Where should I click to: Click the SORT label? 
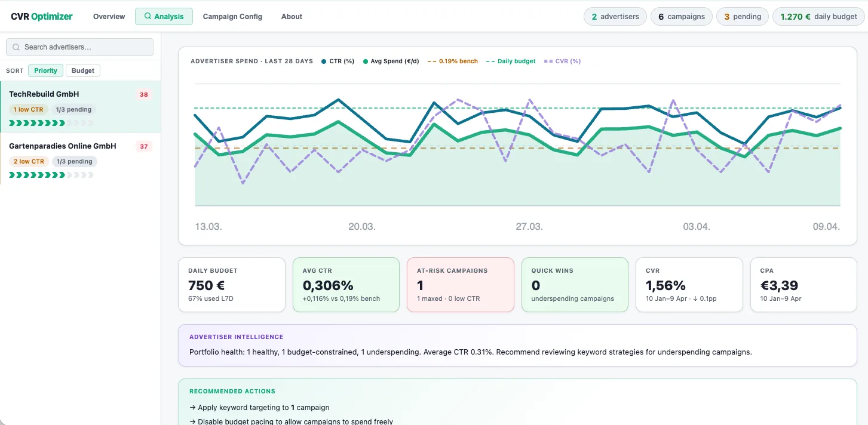click(15, 71)
